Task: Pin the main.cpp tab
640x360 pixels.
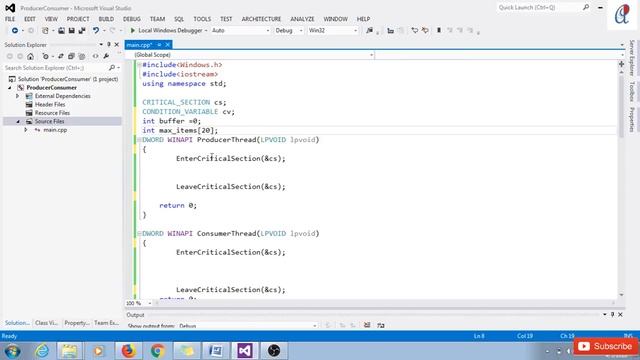Action: point(159,45)
